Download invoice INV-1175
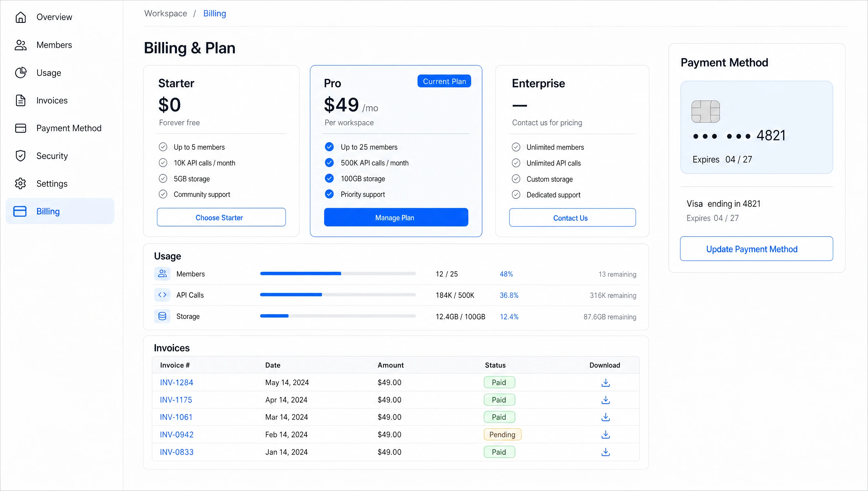Viewport: 868px width, 491px height. (x=605, y=400)
